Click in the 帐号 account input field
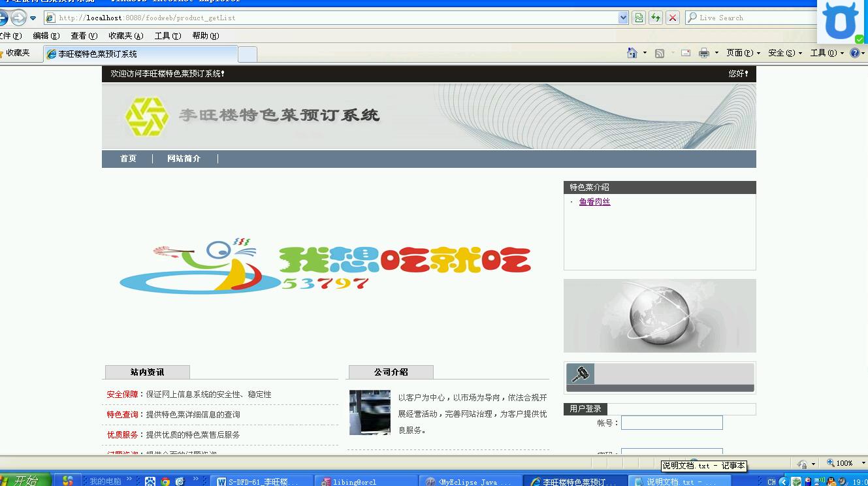This screenshot has width=868, height=486. coord(672,423)
